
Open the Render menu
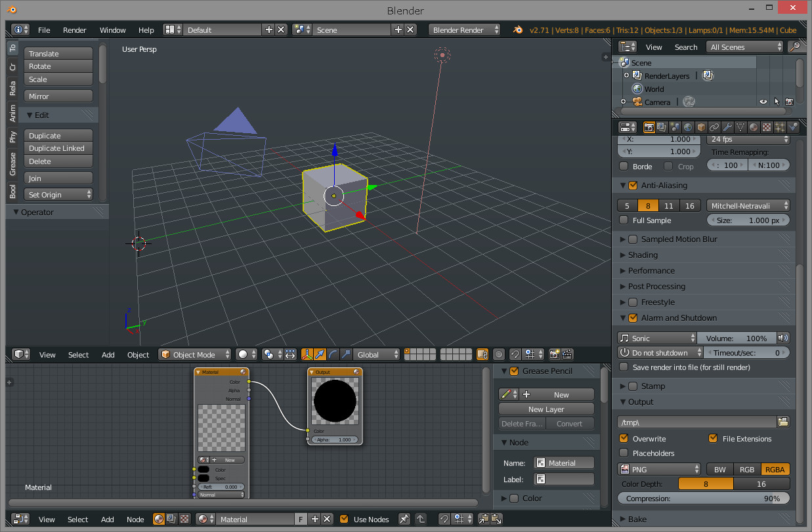[x=75, y=30]
